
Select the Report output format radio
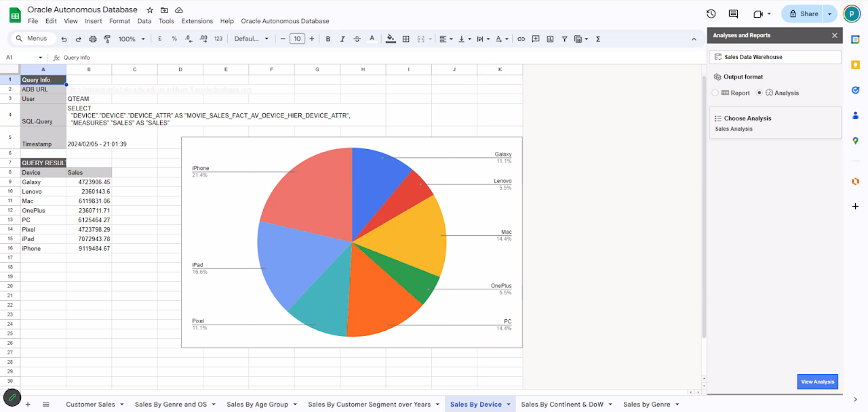tap(715, 93)
